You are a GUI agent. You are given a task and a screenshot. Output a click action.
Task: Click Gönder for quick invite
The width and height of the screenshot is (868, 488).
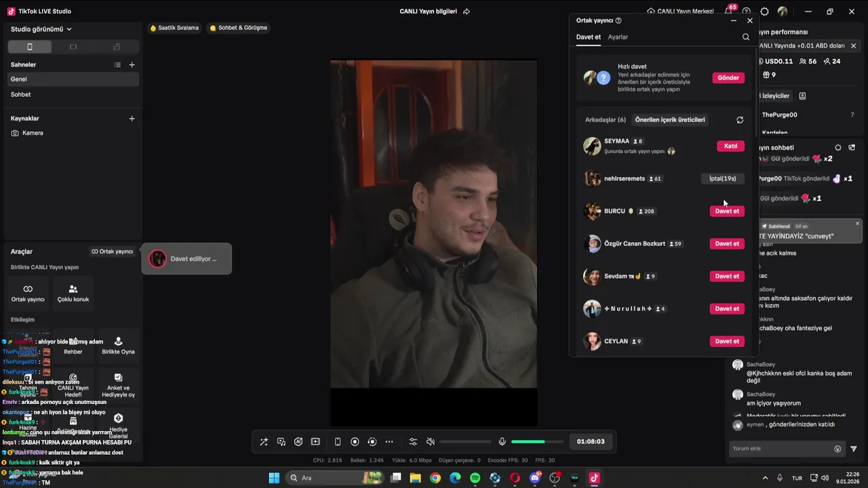tap(728, 78)
